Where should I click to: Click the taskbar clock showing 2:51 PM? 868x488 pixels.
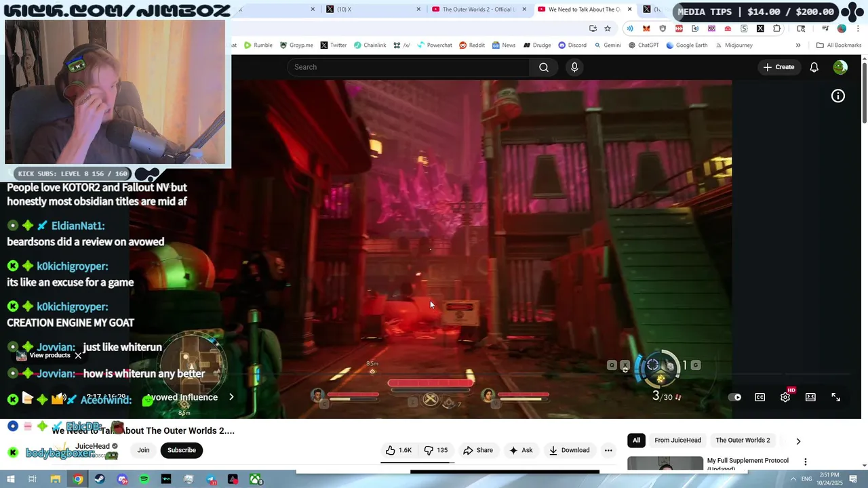829,479
